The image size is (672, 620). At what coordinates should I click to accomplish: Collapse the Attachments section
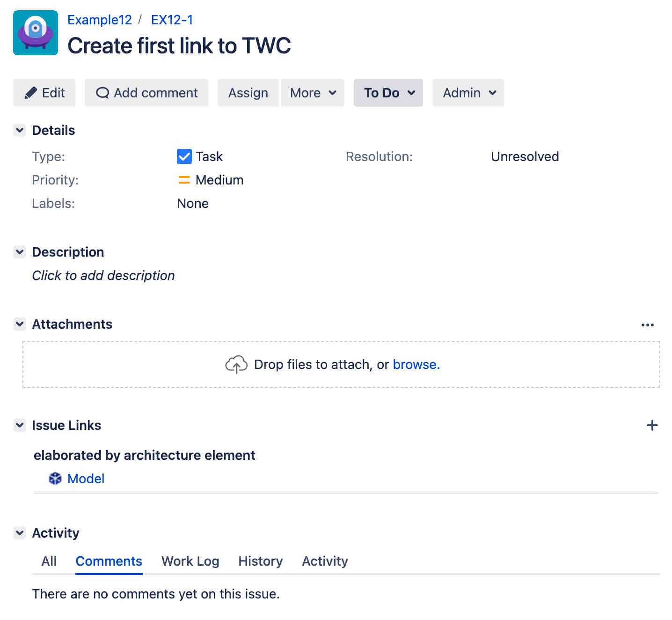[20, 324]
